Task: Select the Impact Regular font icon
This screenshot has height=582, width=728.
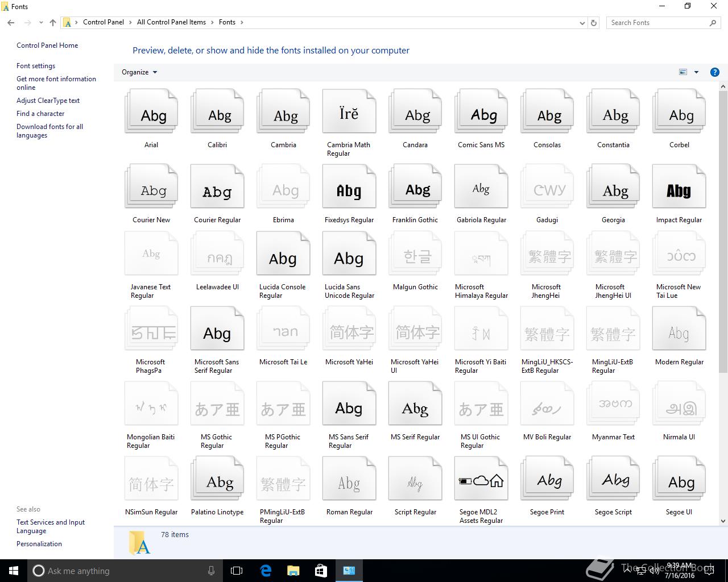Action: point(679,186)
